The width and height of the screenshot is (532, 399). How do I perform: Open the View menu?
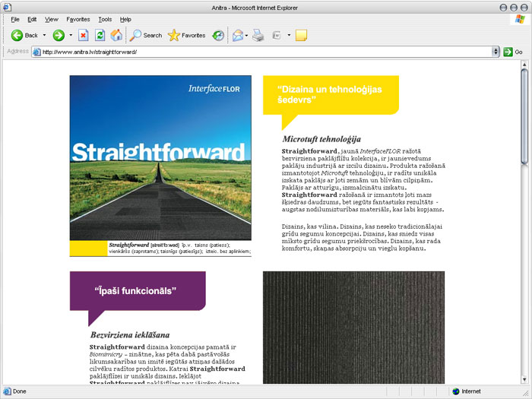coord(52,19)
